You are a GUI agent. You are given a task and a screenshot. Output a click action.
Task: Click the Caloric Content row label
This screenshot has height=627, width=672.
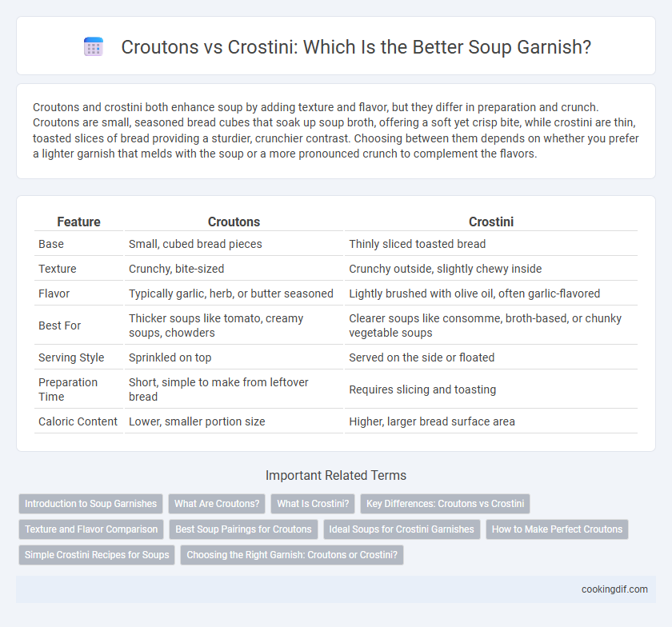[x=78, y=421]
